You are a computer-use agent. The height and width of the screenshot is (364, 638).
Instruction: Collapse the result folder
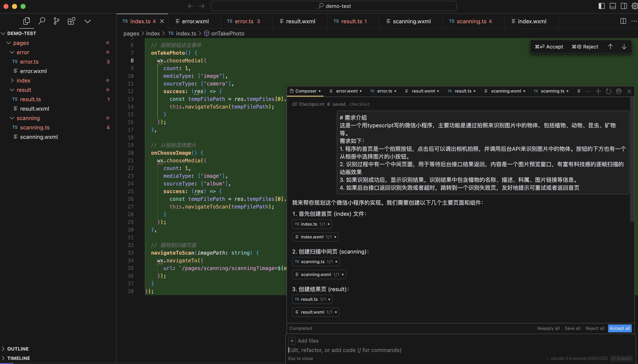(x=12, y=90)
